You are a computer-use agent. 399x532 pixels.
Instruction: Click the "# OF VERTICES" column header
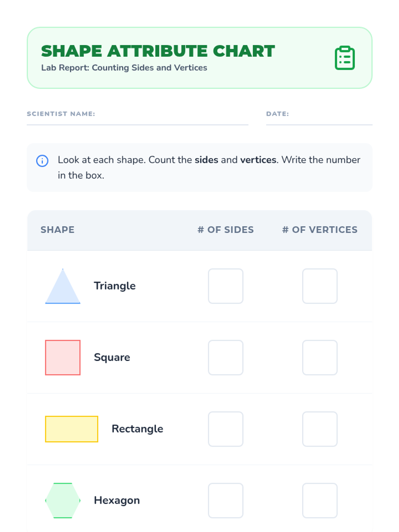click(320, 230)
